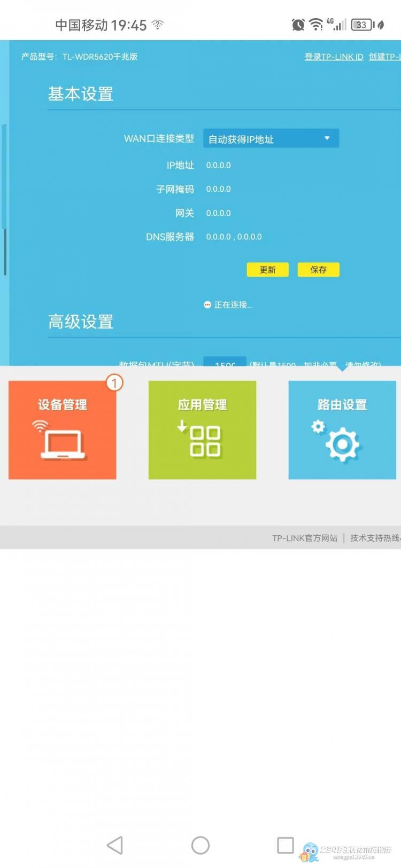
Task: Tap the battery indicator in status bar
Action: tap(364, 25)
